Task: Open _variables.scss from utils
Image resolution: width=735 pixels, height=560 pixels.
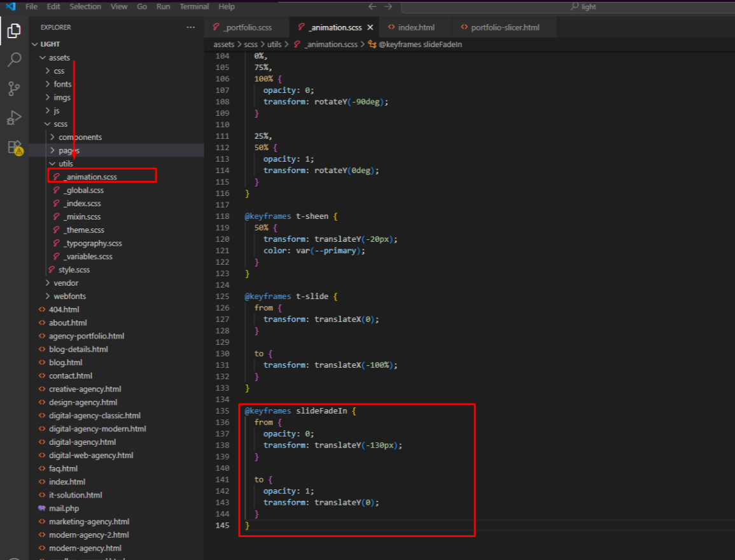Action: 116,256
